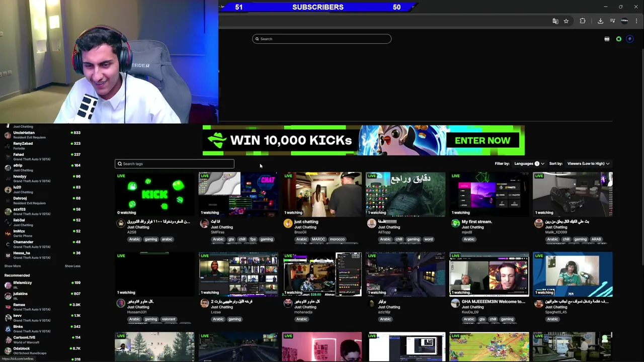The width and height of the screenshot is (644, 362).
Task: Open juliakins's sidebar avatar
Action: click(x=8, y=296)
